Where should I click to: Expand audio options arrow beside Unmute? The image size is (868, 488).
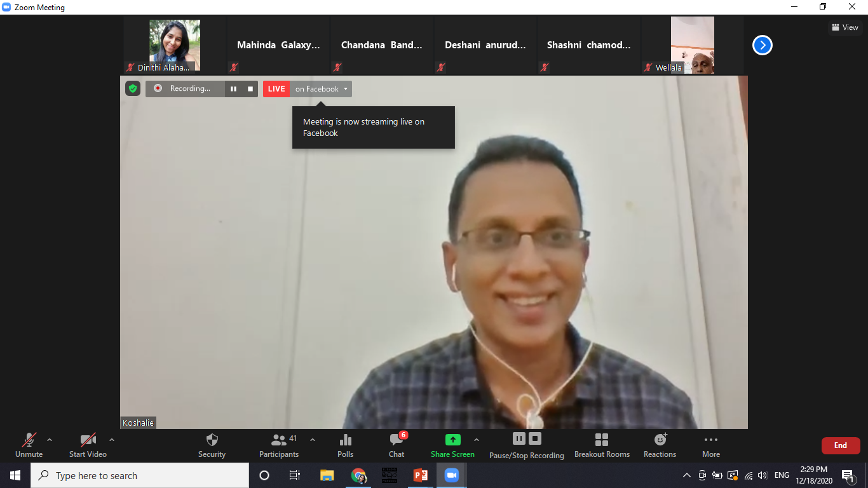(x=50, y=440)
